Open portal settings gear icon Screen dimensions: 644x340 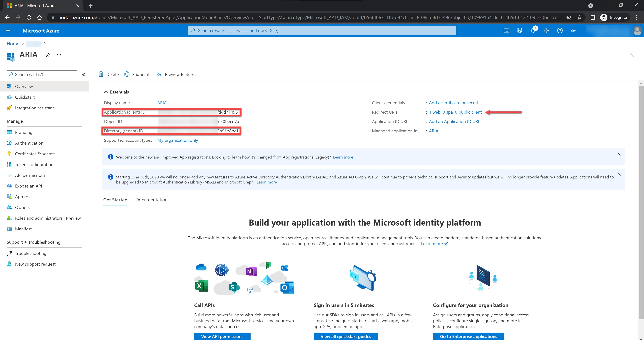(x=547, y=30)
